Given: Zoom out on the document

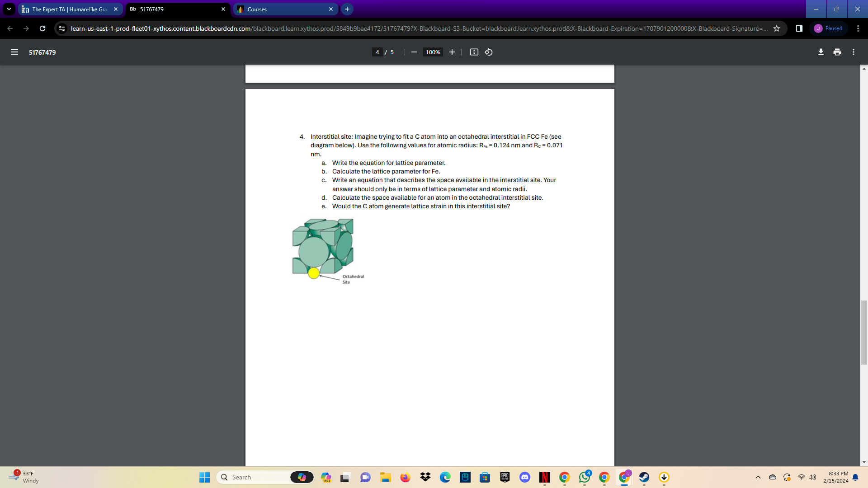Looking at the screenshot, I should pyautogui.click(x=413, y=52).
